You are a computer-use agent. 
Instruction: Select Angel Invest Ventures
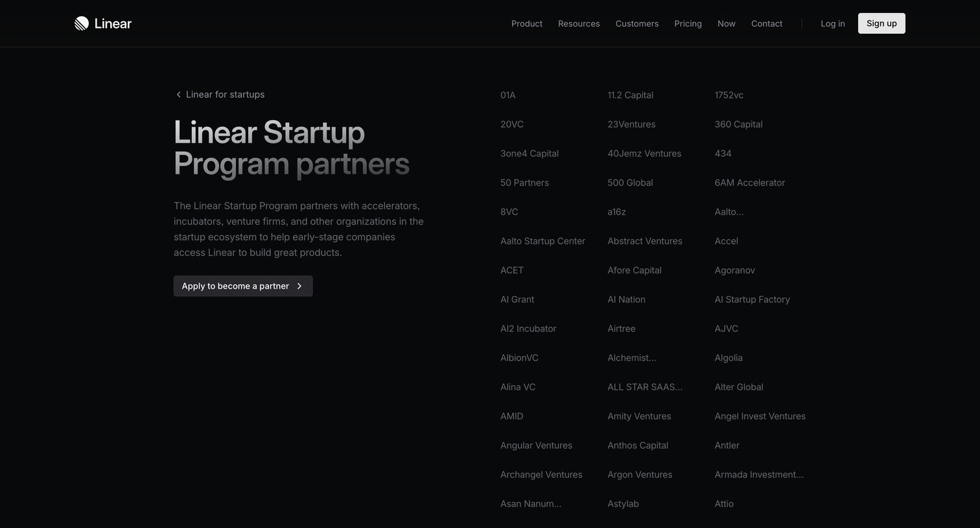pyautogui.click(x=760, y=416)
